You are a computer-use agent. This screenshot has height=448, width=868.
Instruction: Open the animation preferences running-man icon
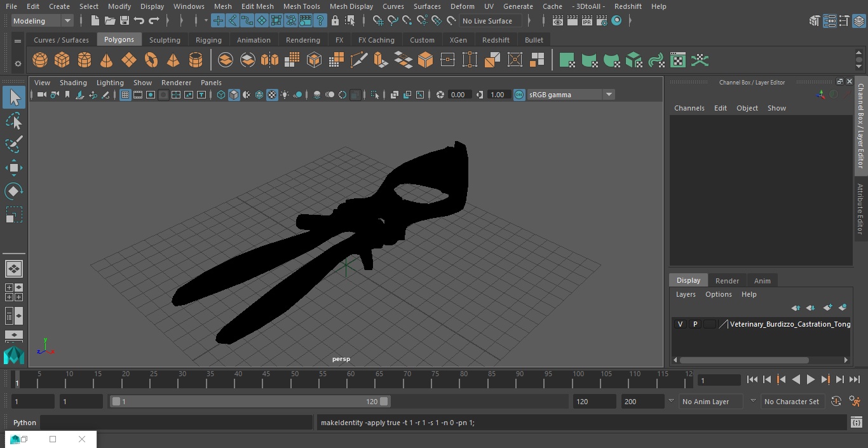(x=855, y=402)
